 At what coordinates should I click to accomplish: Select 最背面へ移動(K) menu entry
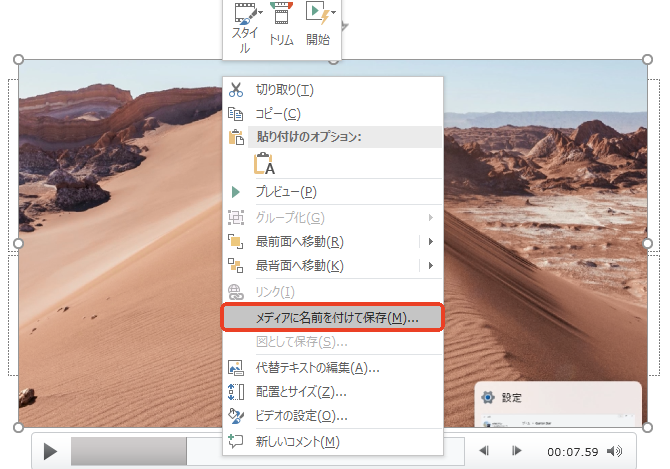click(332, 266)
